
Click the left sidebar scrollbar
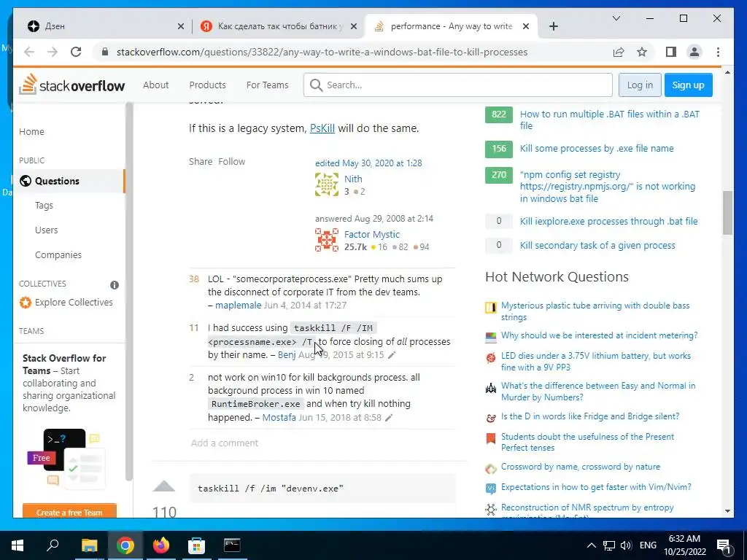pos(128,290)
